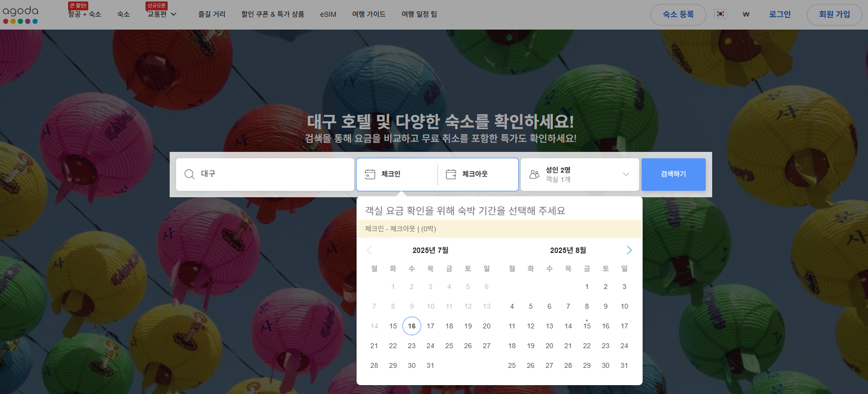Select July 31 in 2025년 7월 calendar

point(431,365)
